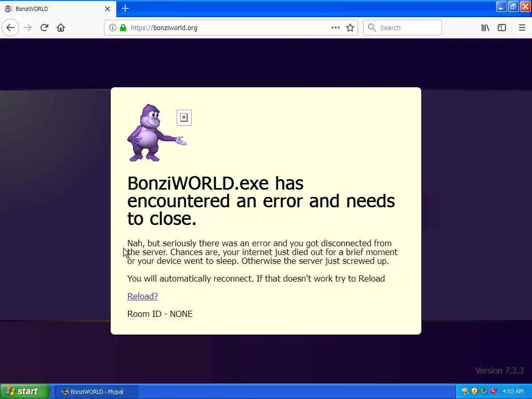Click the purple Bonzi gorilla image
The image size is (532, 399).
(156, 133)
